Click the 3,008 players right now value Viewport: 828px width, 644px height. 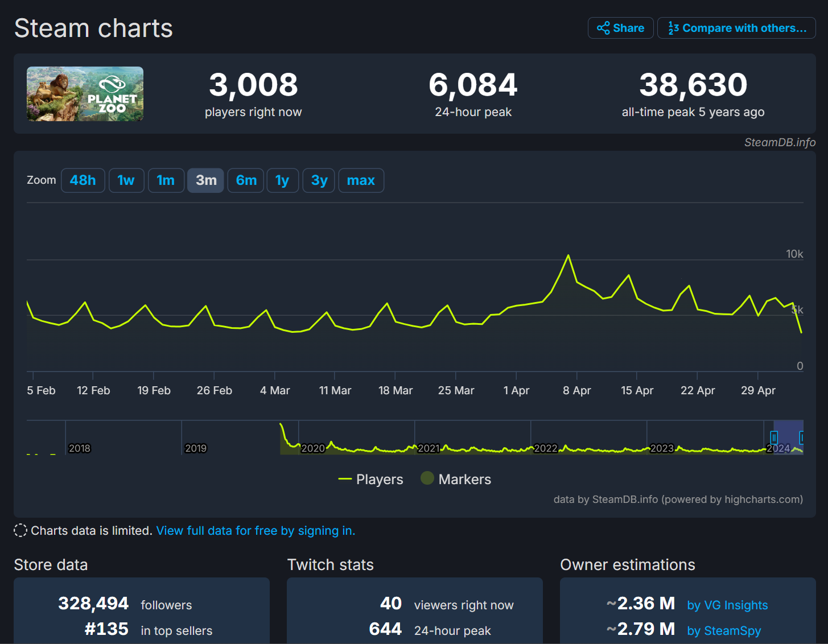(253, 85)
